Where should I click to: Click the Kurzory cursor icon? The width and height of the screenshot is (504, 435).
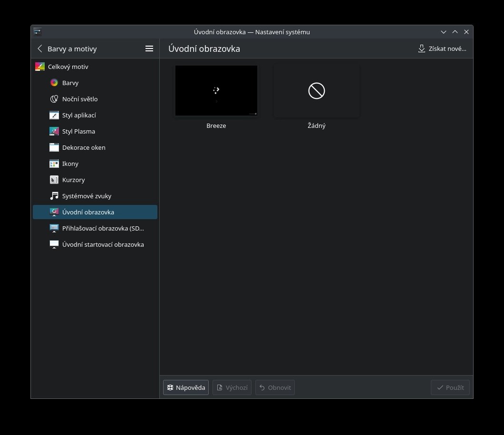[x=54, y=180]
